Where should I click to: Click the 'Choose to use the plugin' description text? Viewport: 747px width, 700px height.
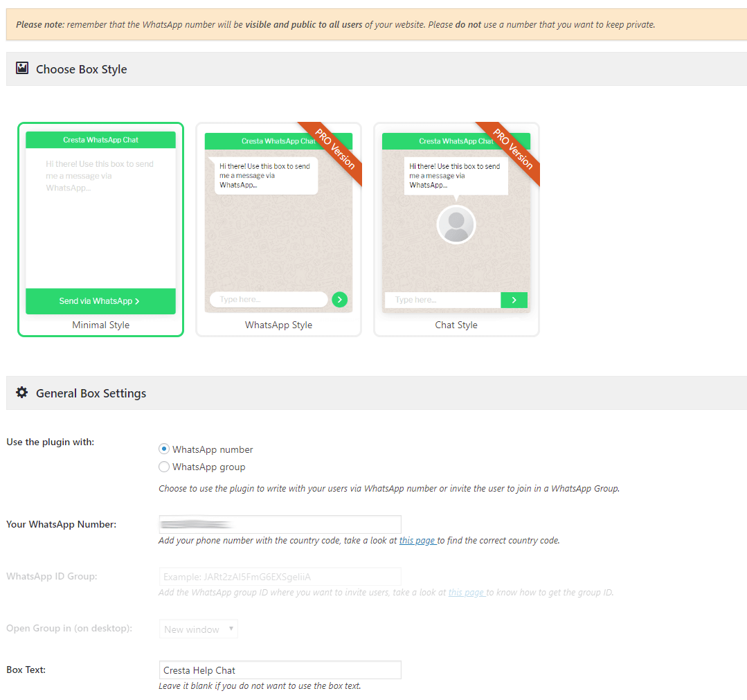point(389,488)
